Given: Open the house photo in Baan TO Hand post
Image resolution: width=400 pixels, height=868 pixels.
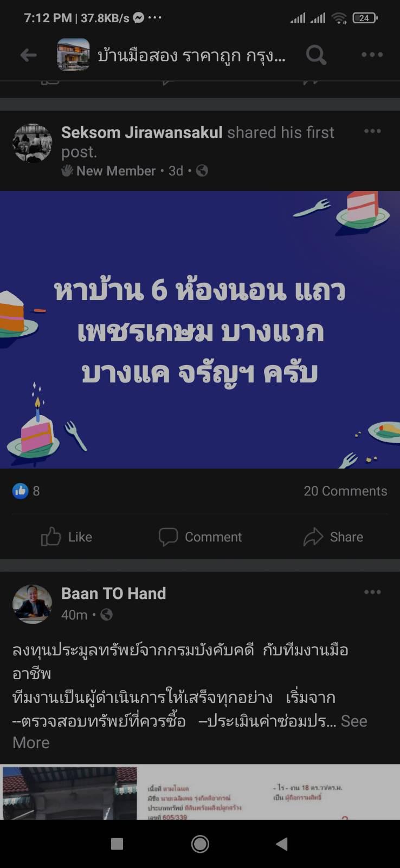Looking at the screenshot, I should coord(69,792).
